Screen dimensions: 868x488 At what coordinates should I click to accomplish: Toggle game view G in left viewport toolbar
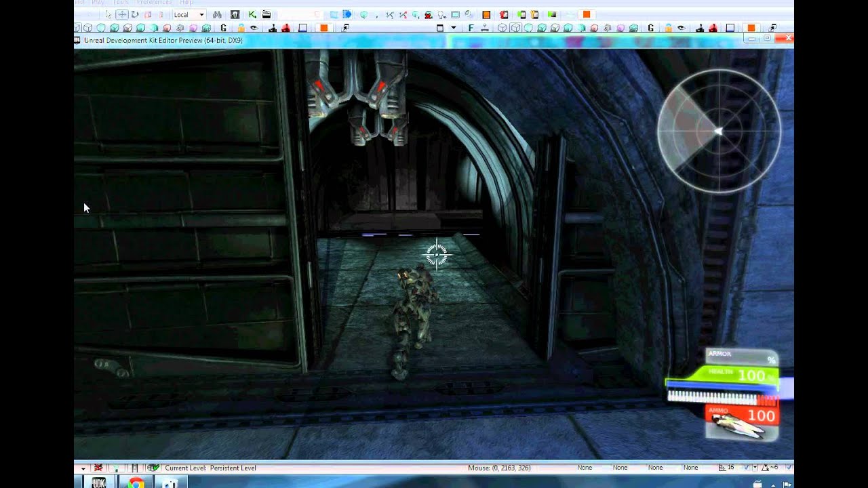click(x=223, y=28)
